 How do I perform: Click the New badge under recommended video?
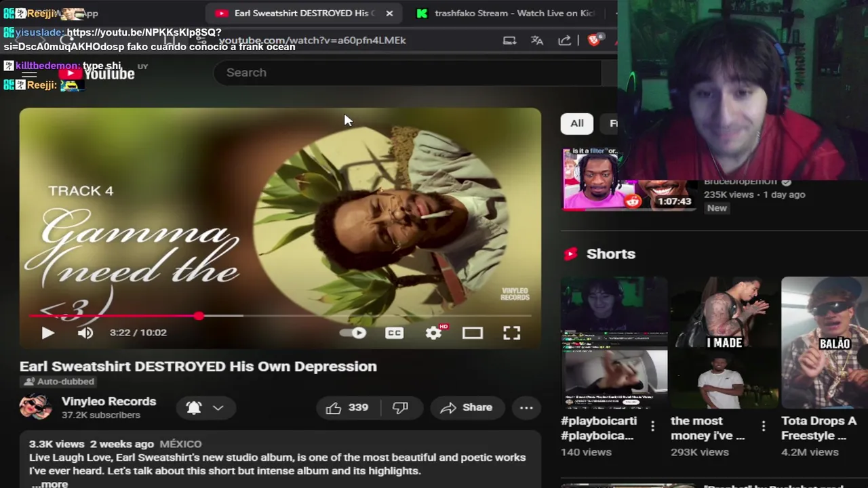[x=717, y=208]
